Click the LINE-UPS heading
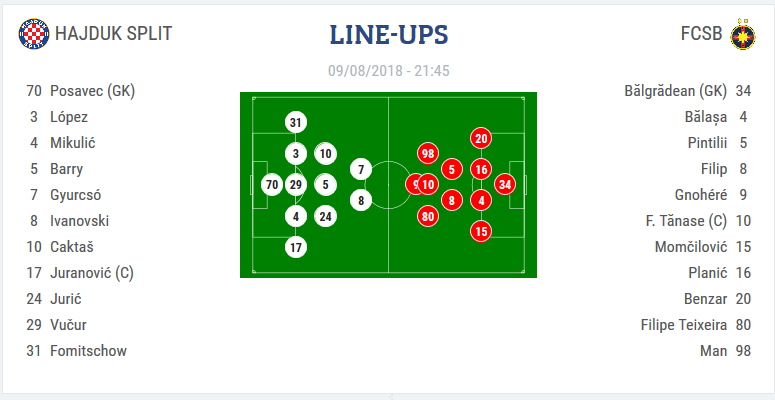 pos(388,34)
